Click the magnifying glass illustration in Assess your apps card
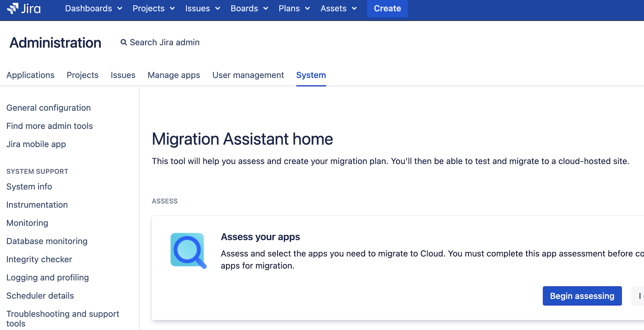This screenshot has height=330, width=644. [188, 251]
